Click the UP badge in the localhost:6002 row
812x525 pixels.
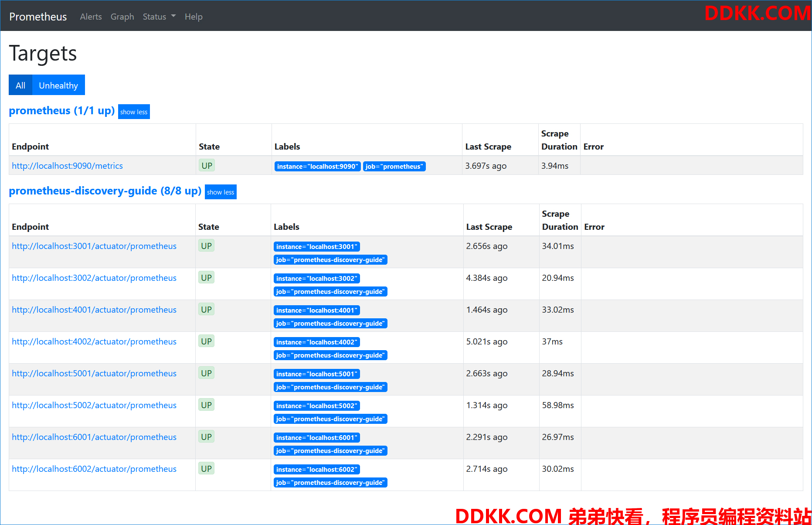click(x=206, y=469)
